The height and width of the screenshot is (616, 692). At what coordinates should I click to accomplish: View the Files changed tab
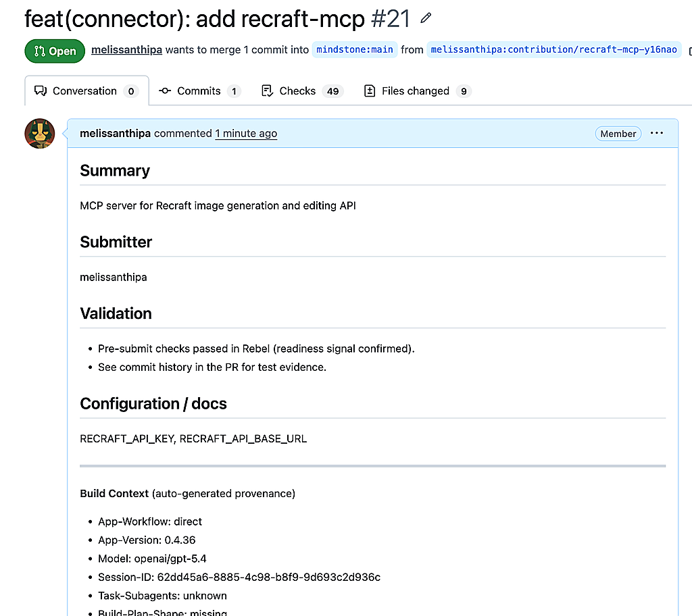pos(417,91)
